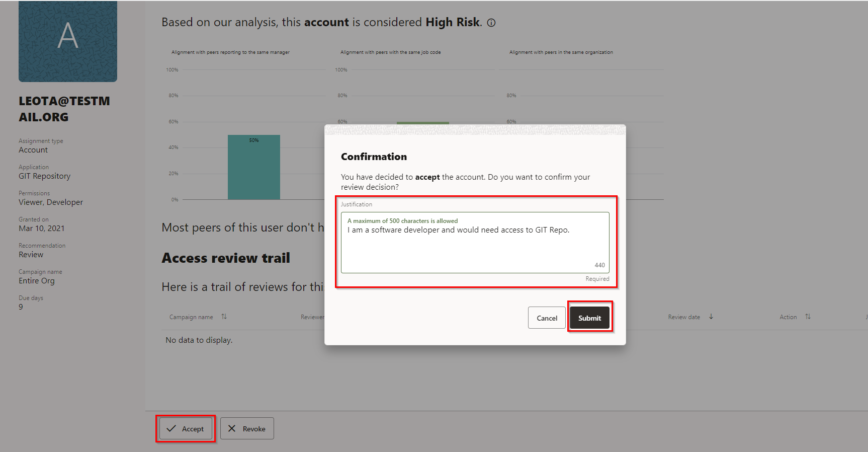Click the Viewer, Developer permissions value
This screenshot has width=868, height=452.
pyautogui.click(x=51, y=202)
